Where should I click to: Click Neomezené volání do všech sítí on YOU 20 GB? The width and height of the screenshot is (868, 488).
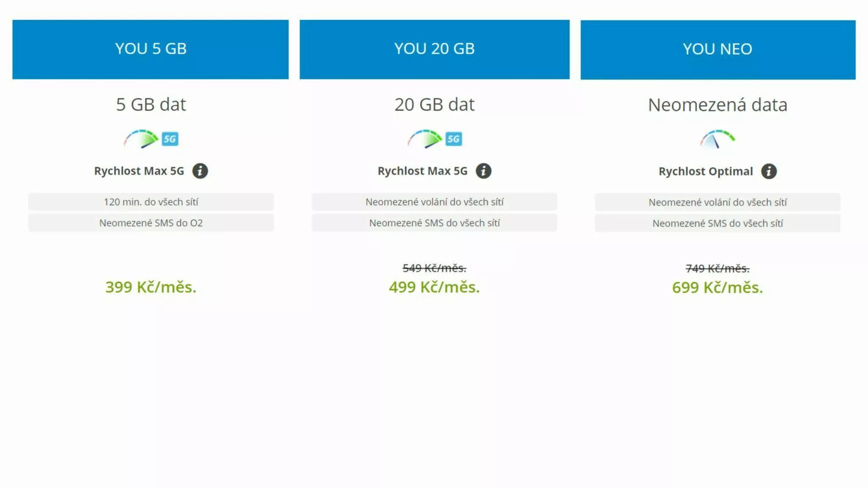(434, 202)
